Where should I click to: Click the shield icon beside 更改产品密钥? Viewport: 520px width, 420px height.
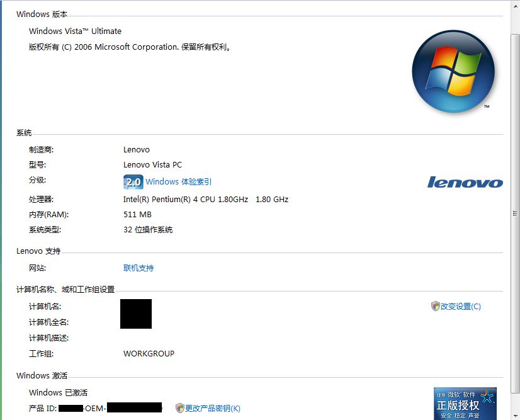180,408
